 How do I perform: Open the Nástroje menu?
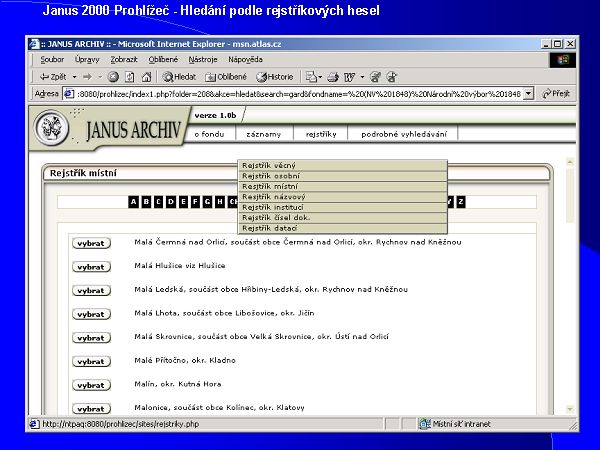pyautogui.click(x=202, y=59)
